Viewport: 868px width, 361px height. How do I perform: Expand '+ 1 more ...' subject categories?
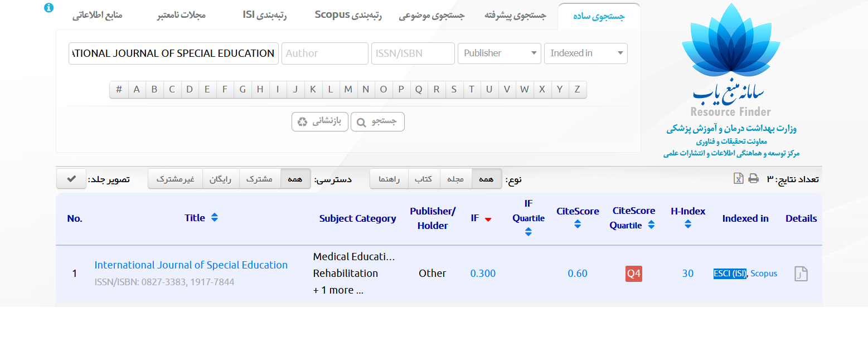point(338,290)
